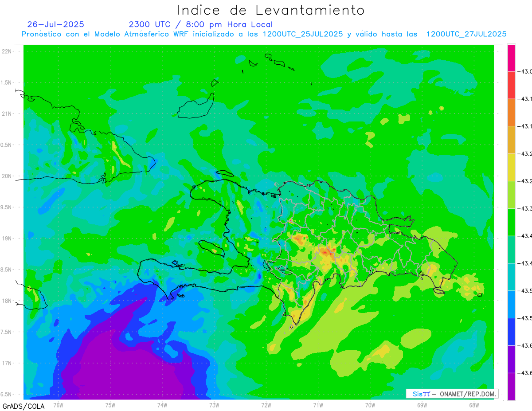Select the red swatch in the color scale

(x=511, y=85)
